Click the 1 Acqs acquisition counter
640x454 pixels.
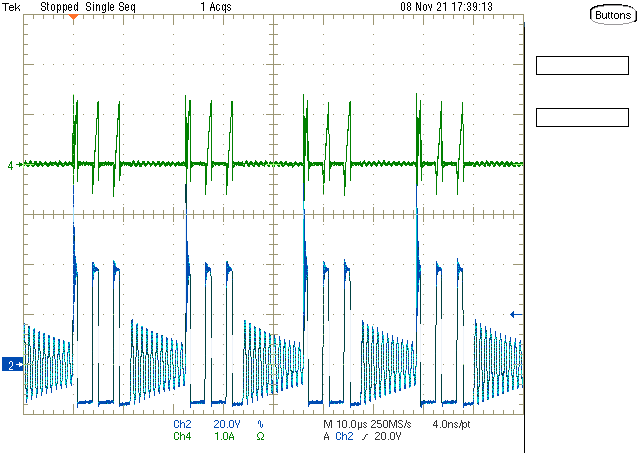(x=218, y=6)
